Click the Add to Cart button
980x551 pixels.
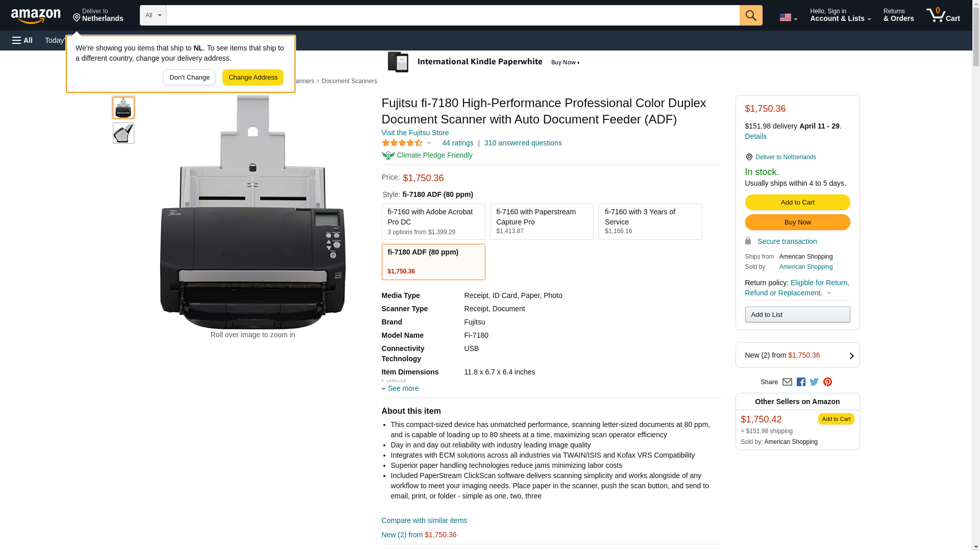click(797, 203)
